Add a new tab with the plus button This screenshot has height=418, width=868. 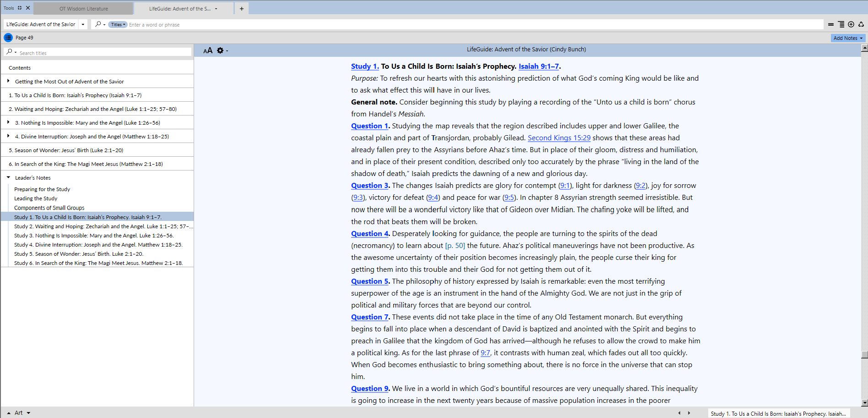click(x=242, y=9)
